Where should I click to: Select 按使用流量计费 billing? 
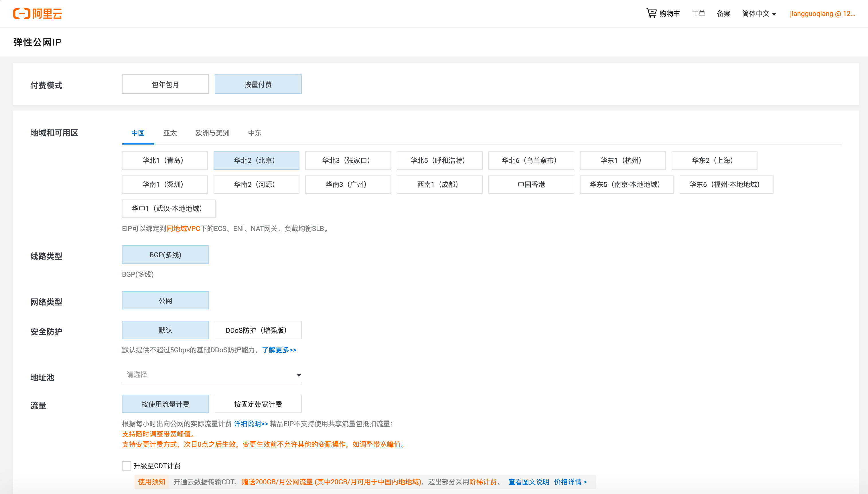click(165, 404)
